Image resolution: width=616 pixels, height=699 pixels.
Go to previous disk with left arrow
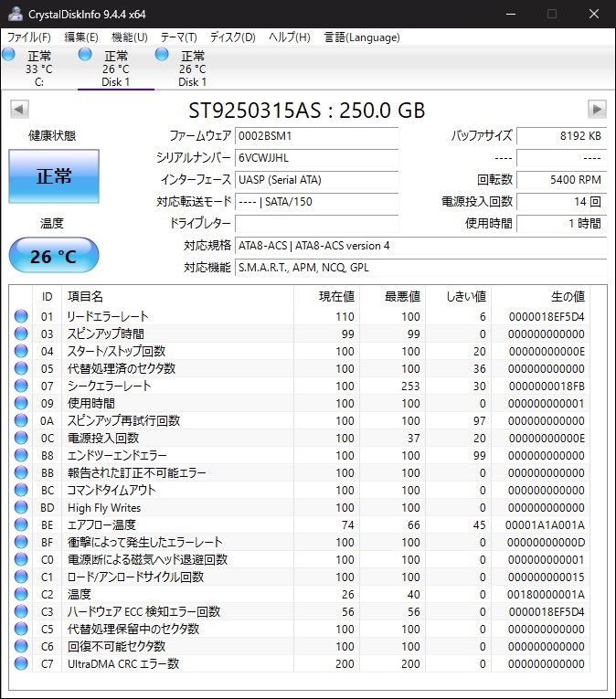click(19, 110)
